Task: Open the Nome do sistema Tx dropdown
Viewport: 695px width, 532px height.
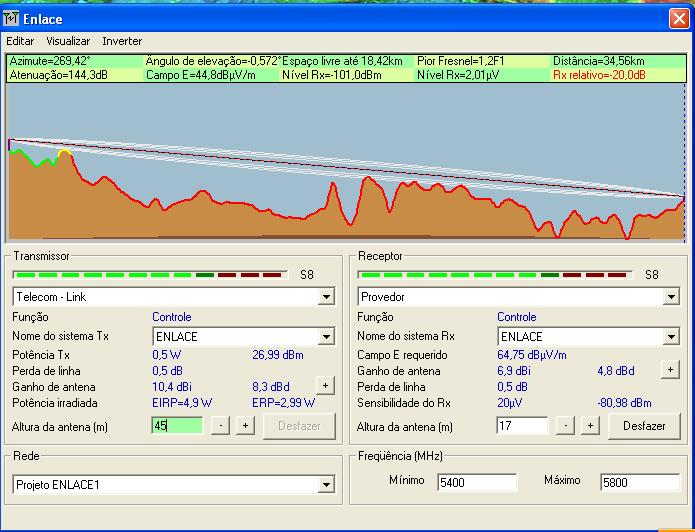Action: [325, 337]
